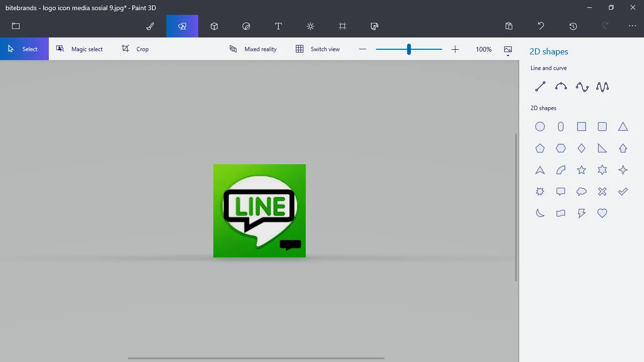Screen dimensions: 644x362
Task: Select the Hexagon shape
Action: coord(561,148)
